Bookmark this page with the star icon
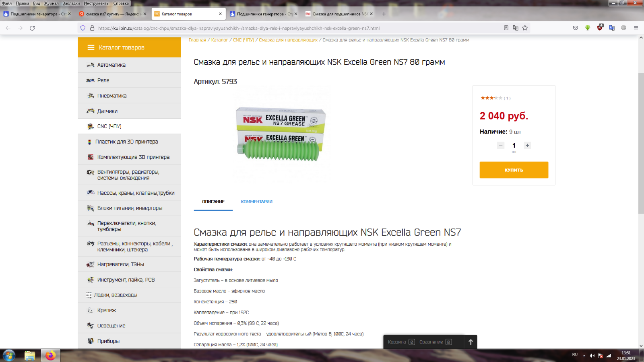 (525, 28)
